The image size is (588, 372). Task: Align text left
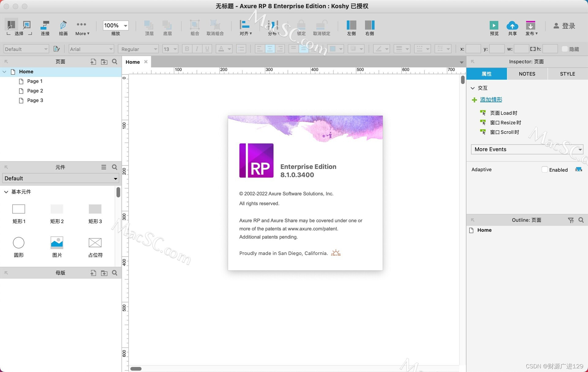tap(260, 49)
